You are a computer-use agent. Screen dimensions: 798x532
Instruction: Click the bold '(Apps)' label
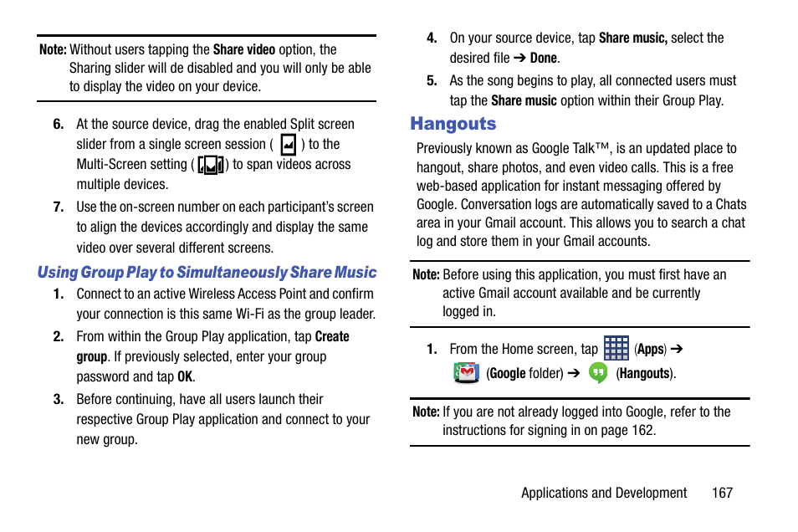pos(650,350)
